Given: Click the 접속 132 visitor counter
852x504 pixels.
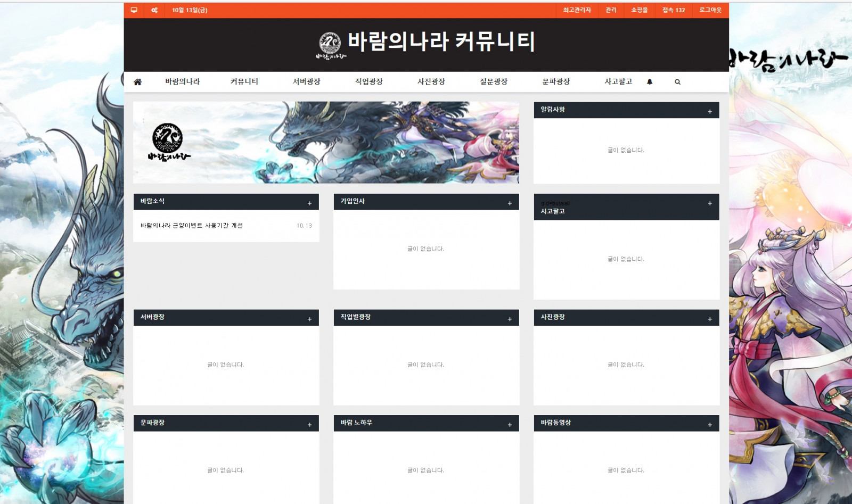Looking at the screenshot, I should (x=674, y=10).
